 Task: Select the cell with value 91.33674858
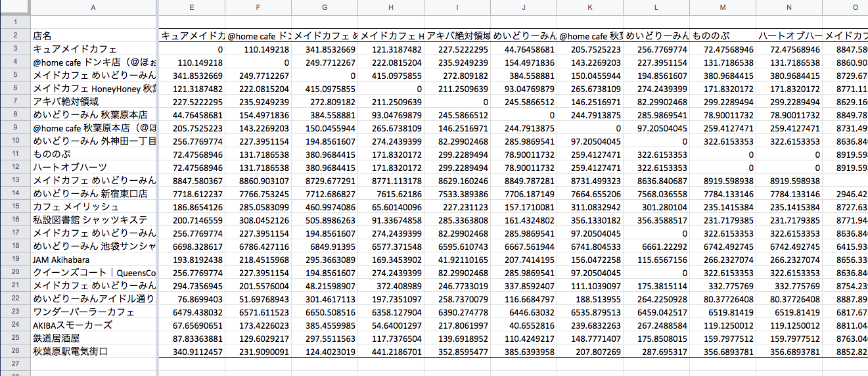[x=390, y=220]
